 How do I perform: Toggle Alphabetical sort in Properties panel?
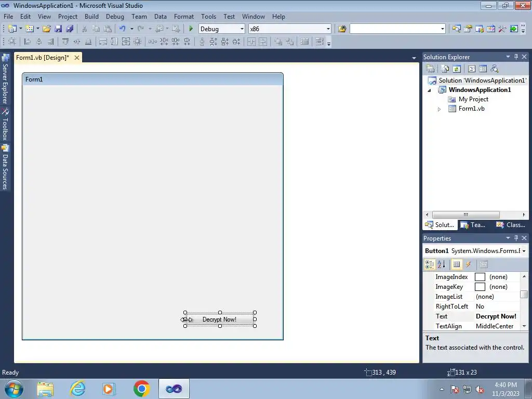(x=442, y=264)
